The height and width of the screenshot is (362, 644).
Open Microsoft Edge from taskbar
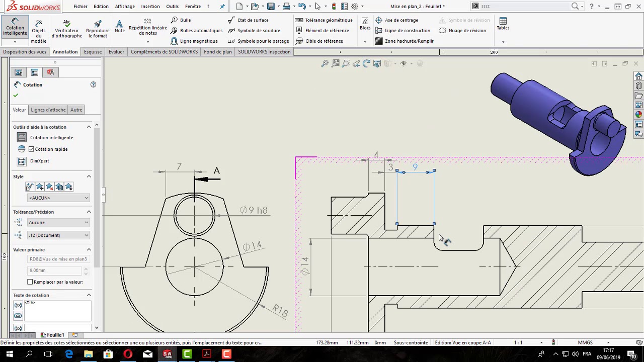68,354
